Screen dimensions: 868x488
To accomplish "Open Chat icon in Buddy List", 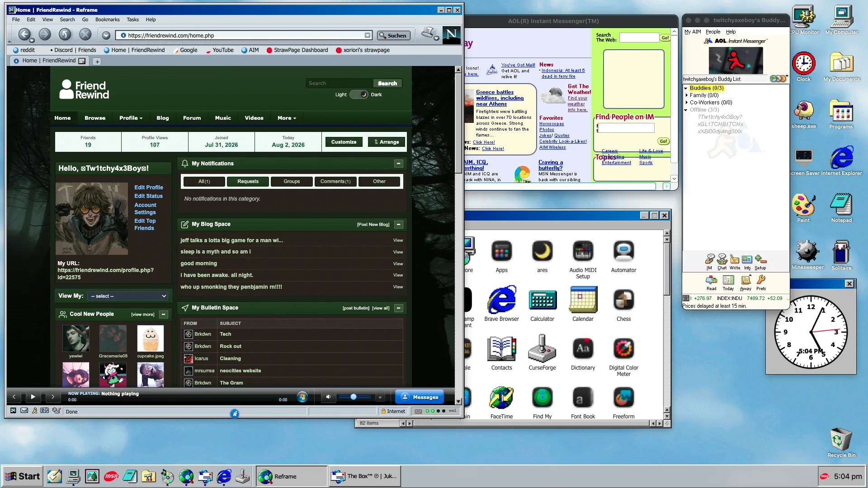I will 722,262.
